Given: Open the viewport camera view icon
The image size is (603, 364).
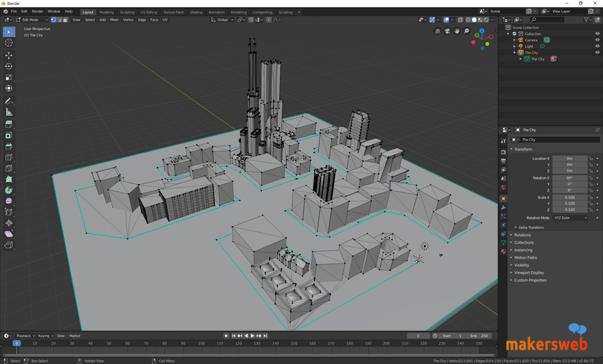Looking at the screenshot, I should (x=447, y=31).
